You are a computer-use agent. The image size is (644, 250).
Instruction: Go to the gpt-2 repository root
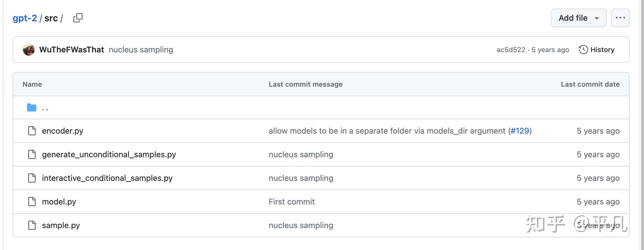pos(25,18)
